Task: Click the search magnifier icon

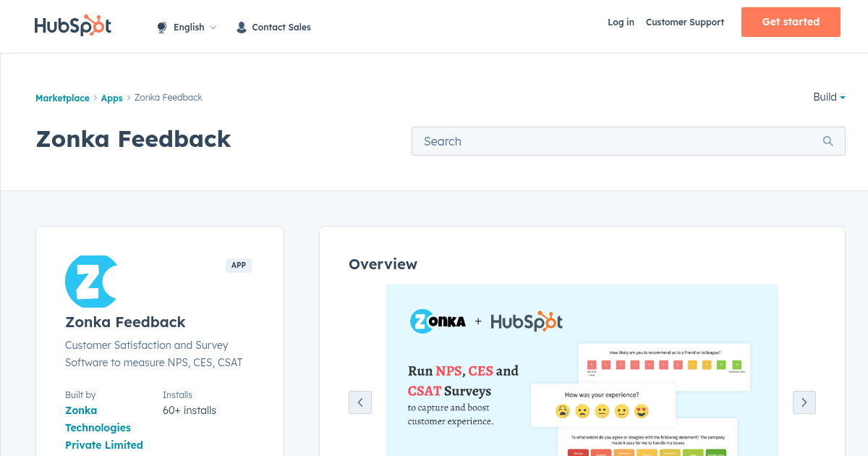Action: coord(828,141)
